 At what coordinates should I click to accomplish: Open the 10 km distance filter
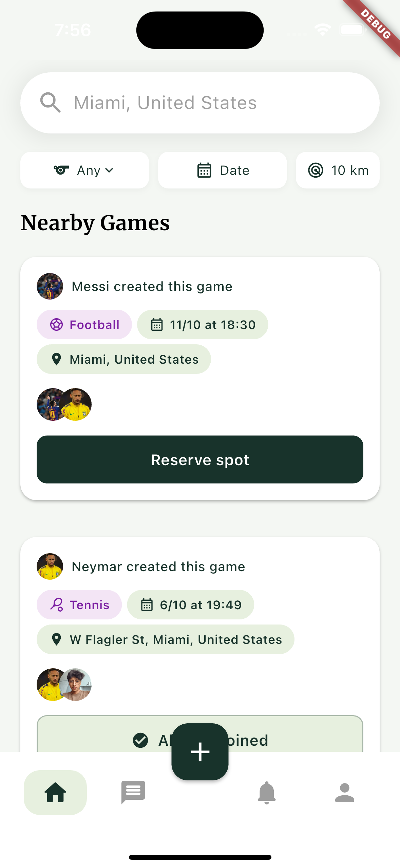coord(338,170)
